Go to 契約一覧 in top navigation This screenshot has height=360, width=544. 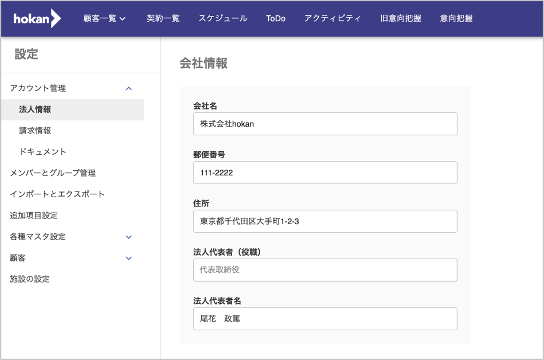pyautogui.click(x=163, y=18)
